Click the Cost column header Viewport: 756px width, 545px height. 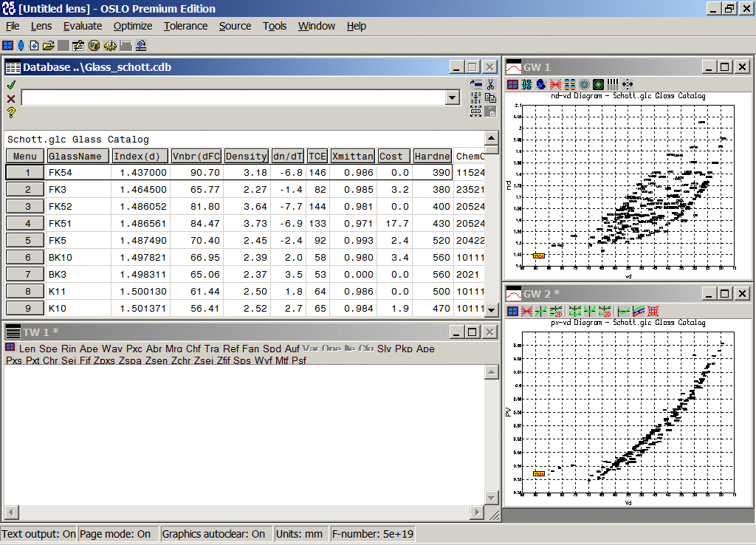point(394,157)
